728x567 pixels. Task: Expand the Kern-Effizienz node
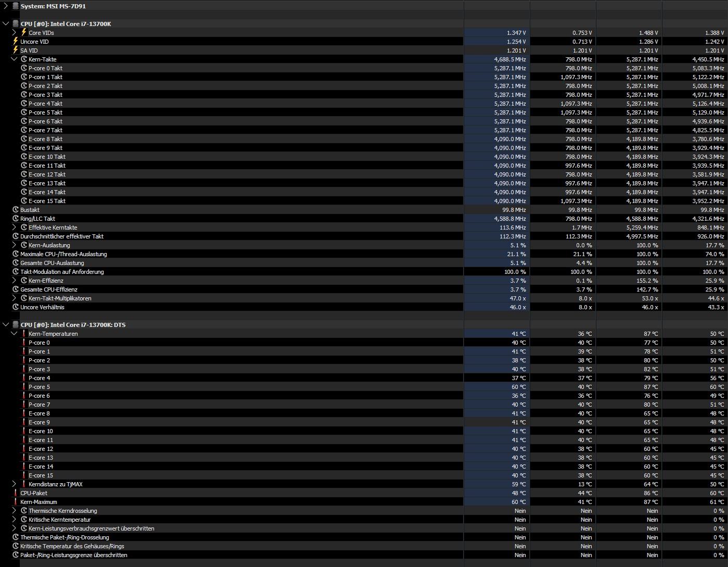[14, 281]
